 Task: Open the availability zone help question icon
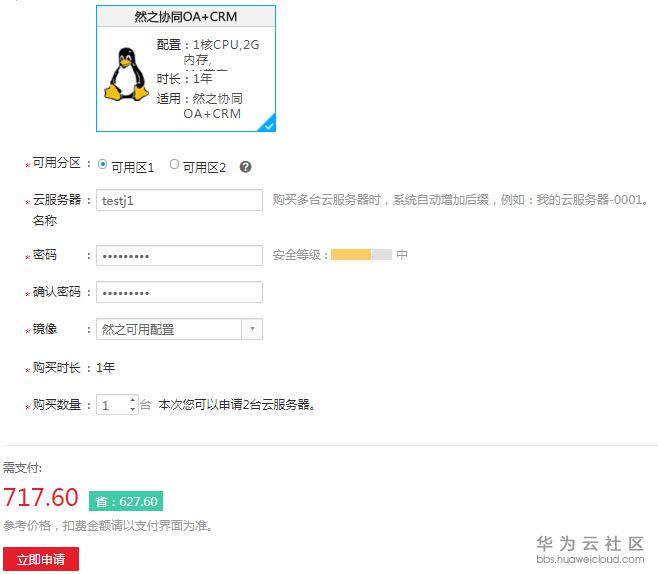click(245, 167)
